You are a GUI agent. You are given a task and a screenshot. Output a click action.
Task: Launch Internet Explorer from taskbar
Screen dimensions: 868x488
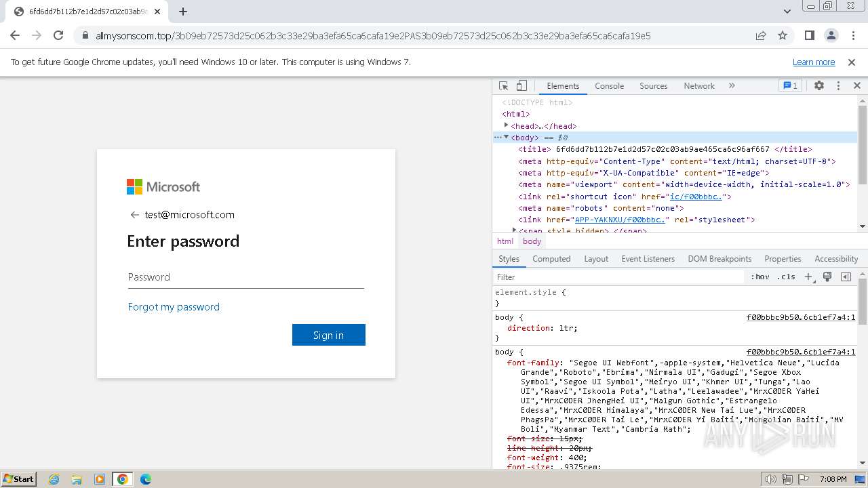point(54,479)
